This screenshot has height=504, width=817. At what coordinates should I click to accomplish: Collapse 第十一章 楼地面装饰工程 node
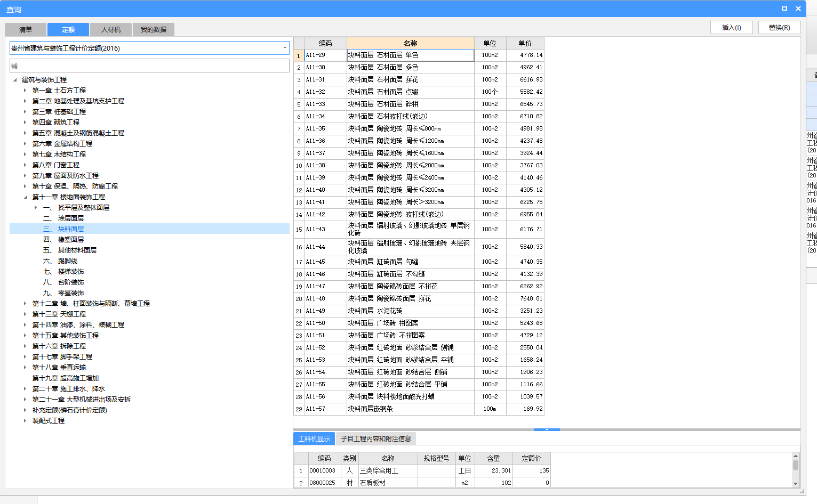pyautogui.click(x=25, y=197)
